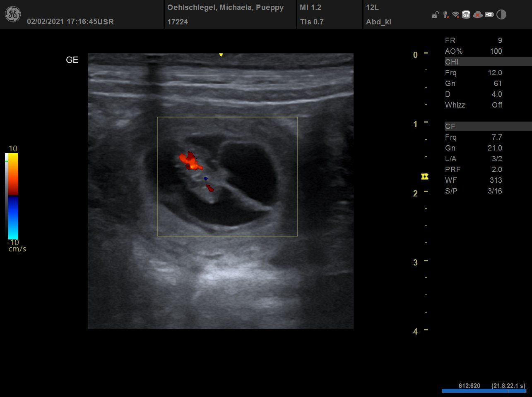This screenshot has height=397, width=532.
Task: Open the GE phone remote service icon
Action: (x=466, y=15)
